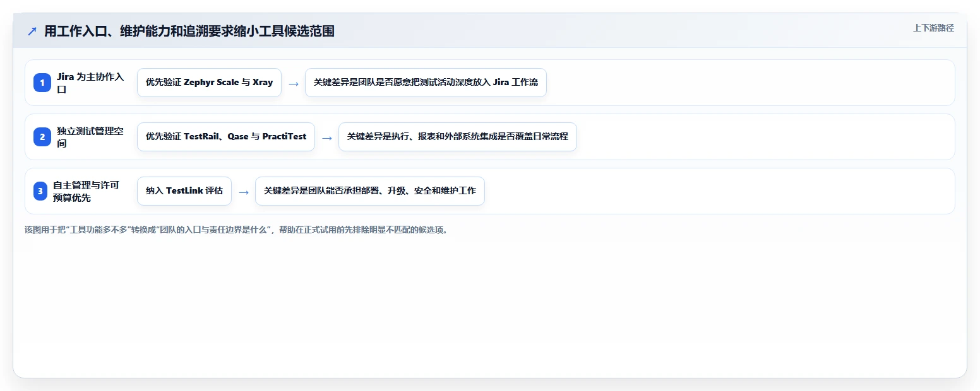Click the step badge numbered 1
Screen dimensions: 980x391
(x=42, y=83)
